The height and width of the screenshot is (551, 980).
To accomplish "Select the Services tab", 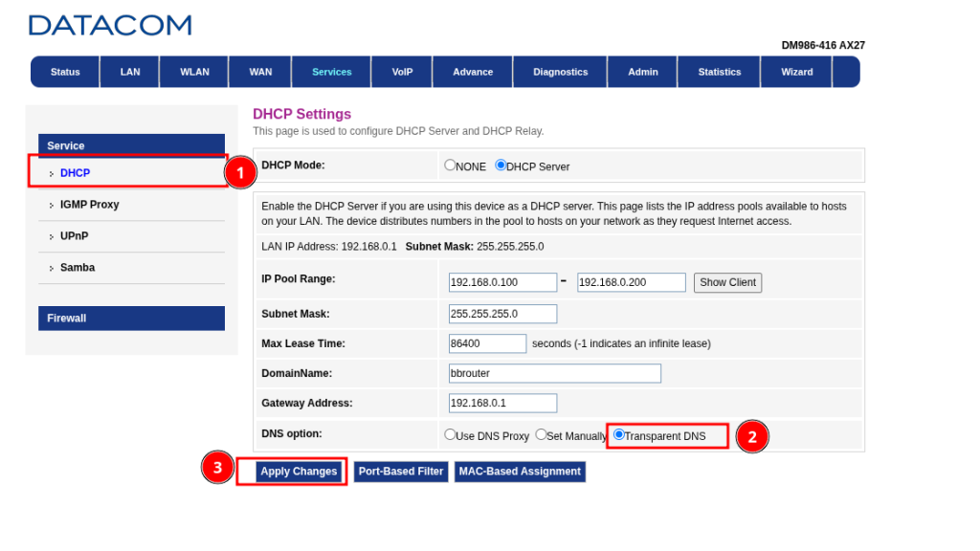I will 332,72.
